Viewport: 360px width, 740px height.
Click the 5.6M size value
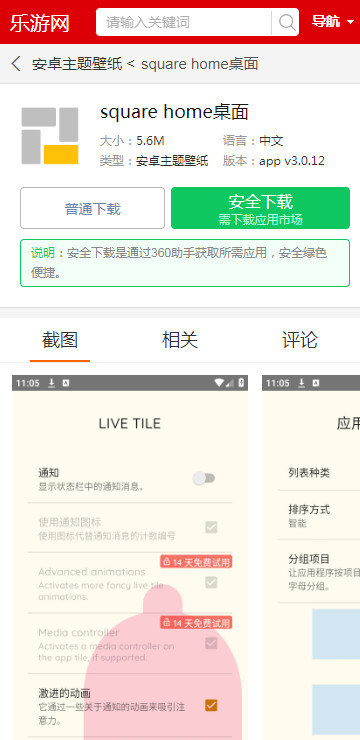pyautogui.click(x=150, y=141)
